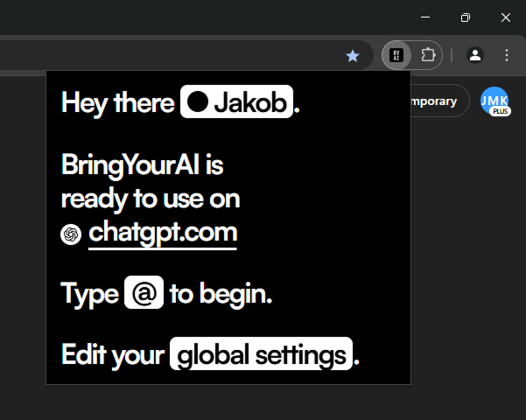Close the browser window

click(506, 17)
